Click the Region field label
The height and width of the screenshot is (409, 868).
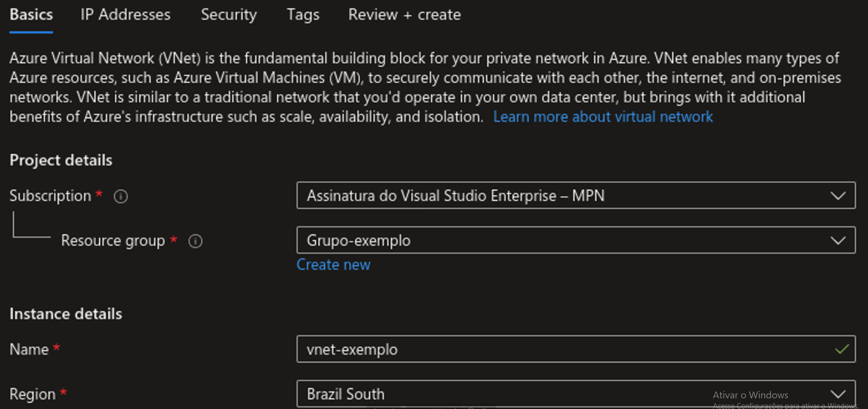tap(33, 394)
